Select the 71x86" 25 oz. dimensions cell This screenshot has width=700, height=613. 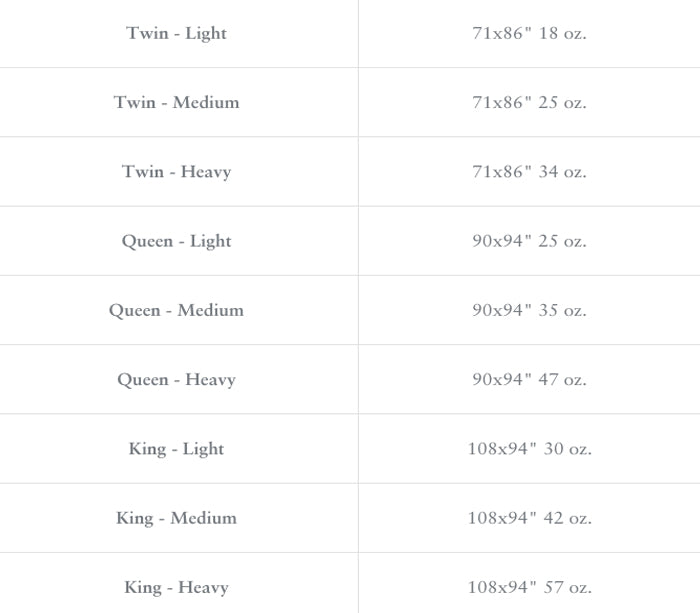click(x=529, y=102)
